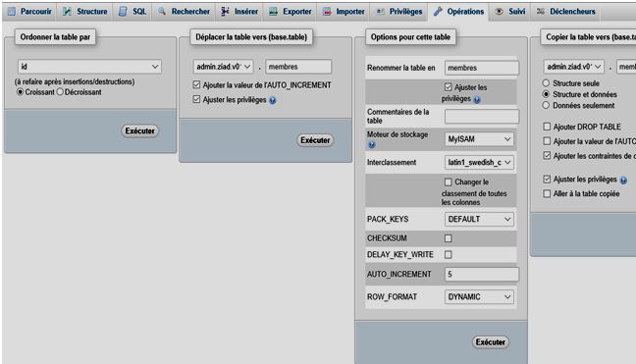This screenshot has height=364, width=636.
Task: Click the Déclencheurs tab icon
Action: tap(541, 12)
